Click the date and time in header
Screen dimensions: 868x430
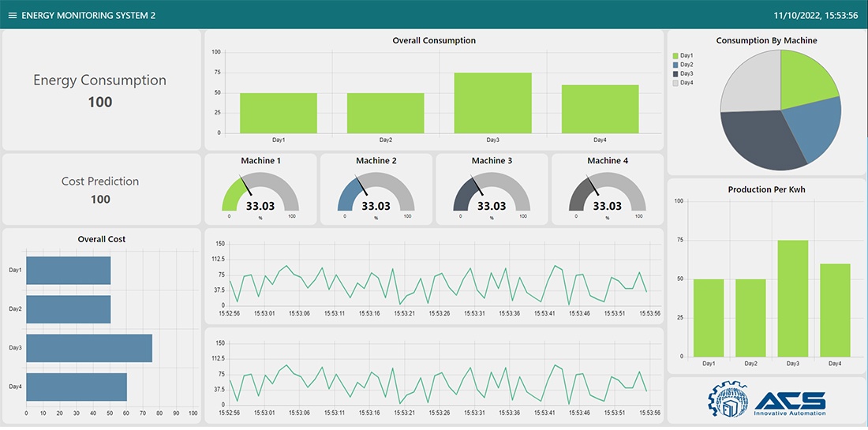coord(815,15)
